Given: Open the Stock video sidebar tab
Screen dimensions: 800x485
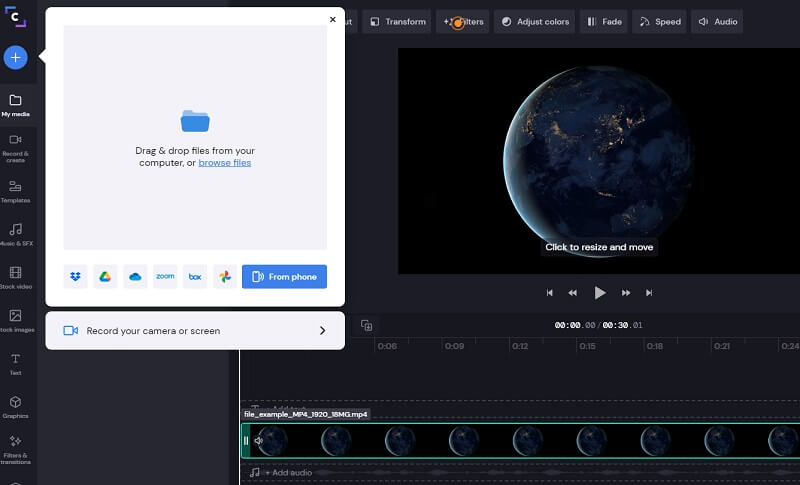Looking at the screenshot, I should point(16,277).
